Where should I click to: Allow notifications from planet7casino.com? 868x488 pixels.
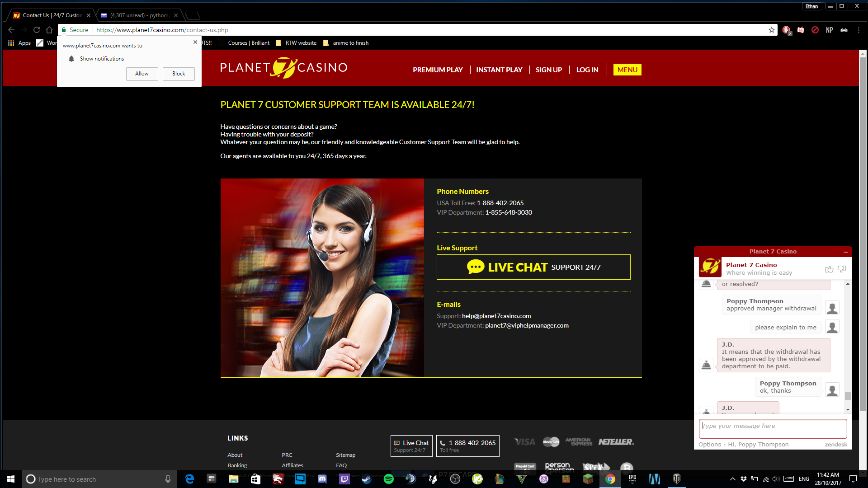point(142,74)
